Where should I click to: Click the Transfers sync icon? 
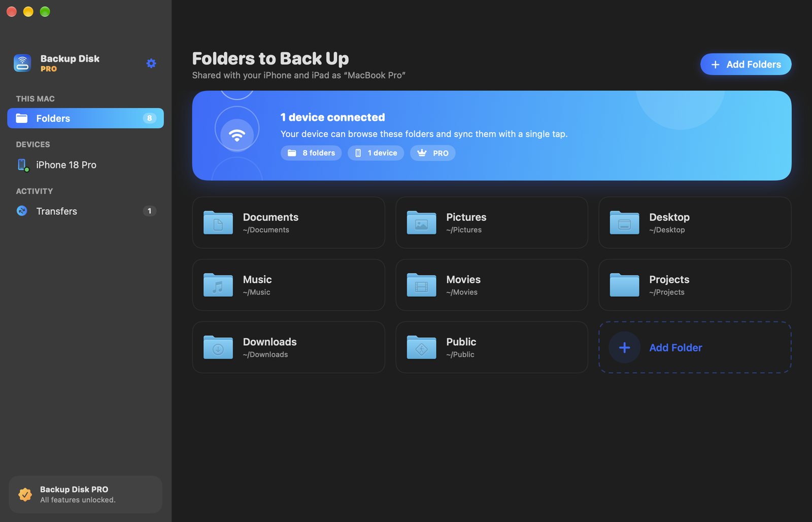click(x=22, y=211)
